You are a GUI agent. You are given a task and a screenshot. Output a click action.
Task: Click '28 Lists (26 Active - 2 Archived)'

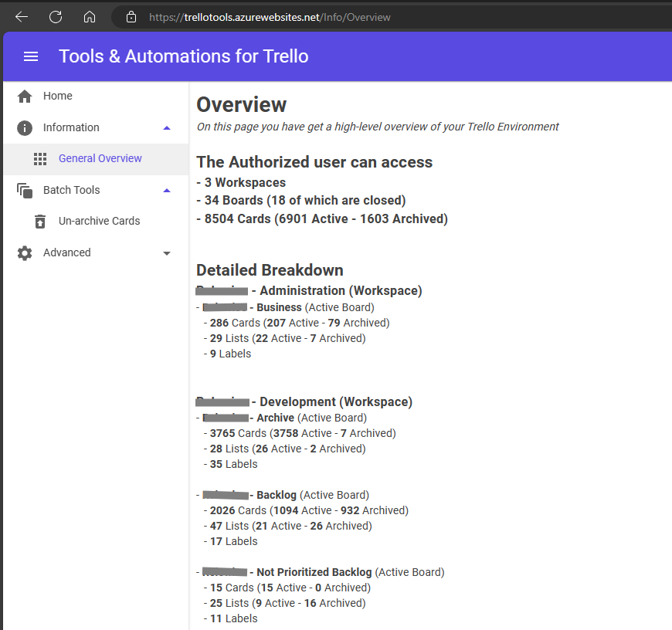284,449
